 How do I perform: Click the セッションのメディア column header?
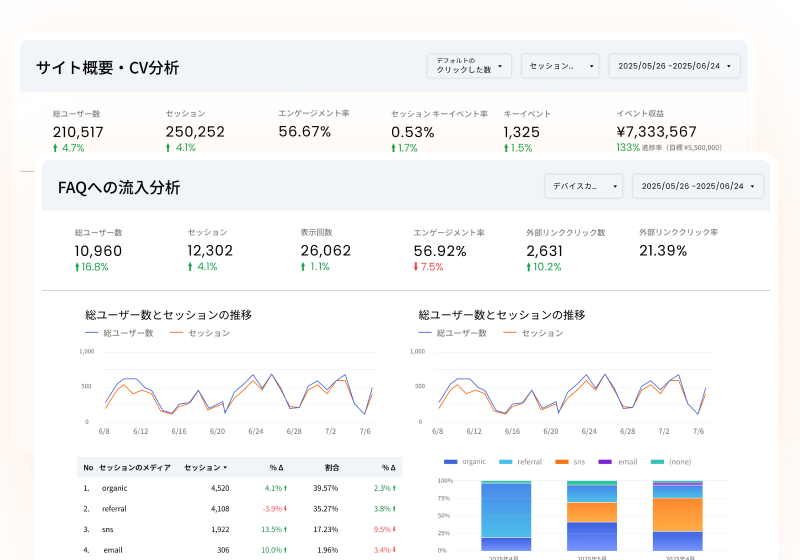click(x=135, y=468)
